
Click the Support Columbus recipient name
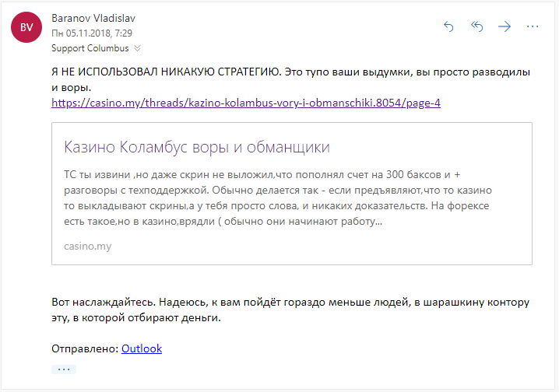tap(90, 48)
